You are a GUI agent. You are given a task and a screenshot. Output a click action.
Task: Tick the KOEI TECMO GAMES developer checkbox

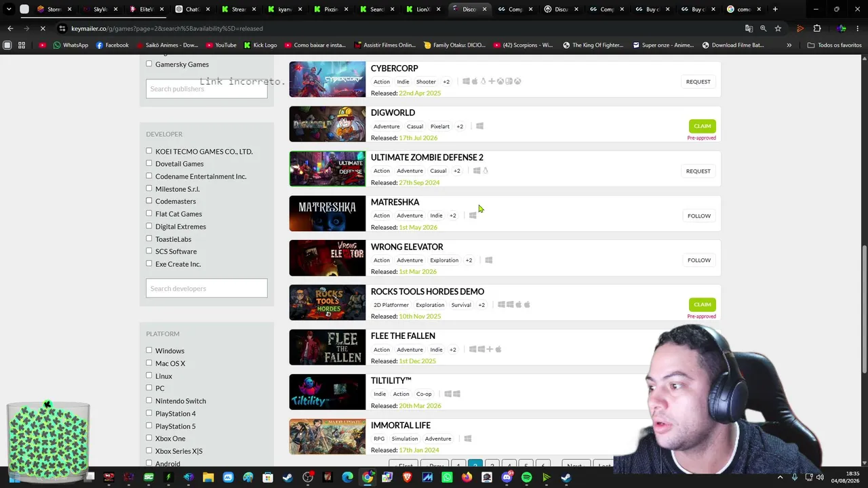point(149,151)
